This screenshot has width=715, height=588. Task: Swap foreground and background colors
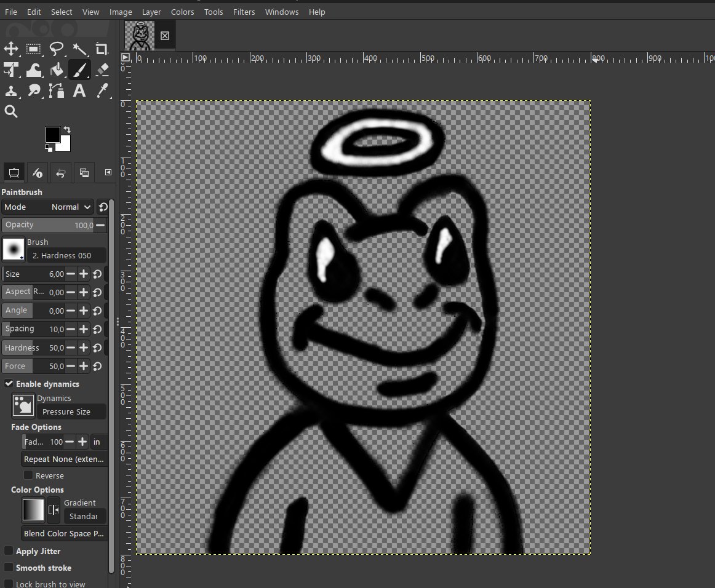coord(67,130)
